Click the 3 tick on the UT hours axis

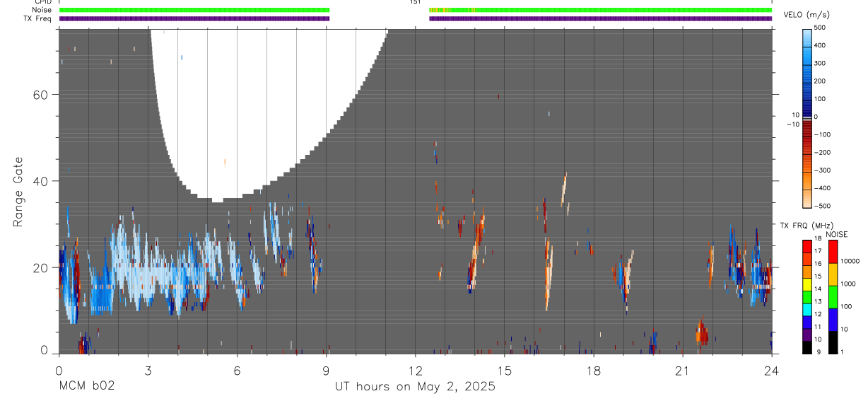(148, 370)
